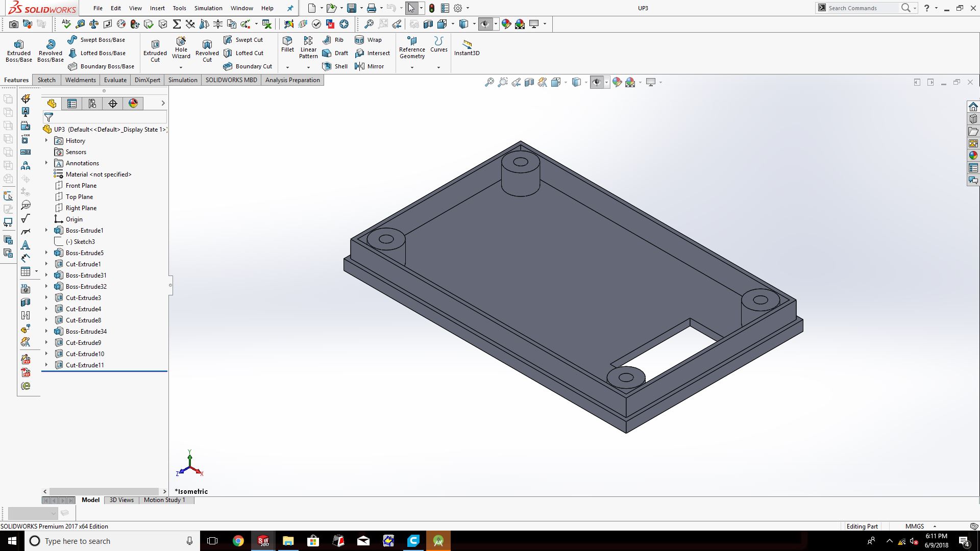Expand the Boss-Extrude1 feature node
980x551 pixels.
pos(46,231)
